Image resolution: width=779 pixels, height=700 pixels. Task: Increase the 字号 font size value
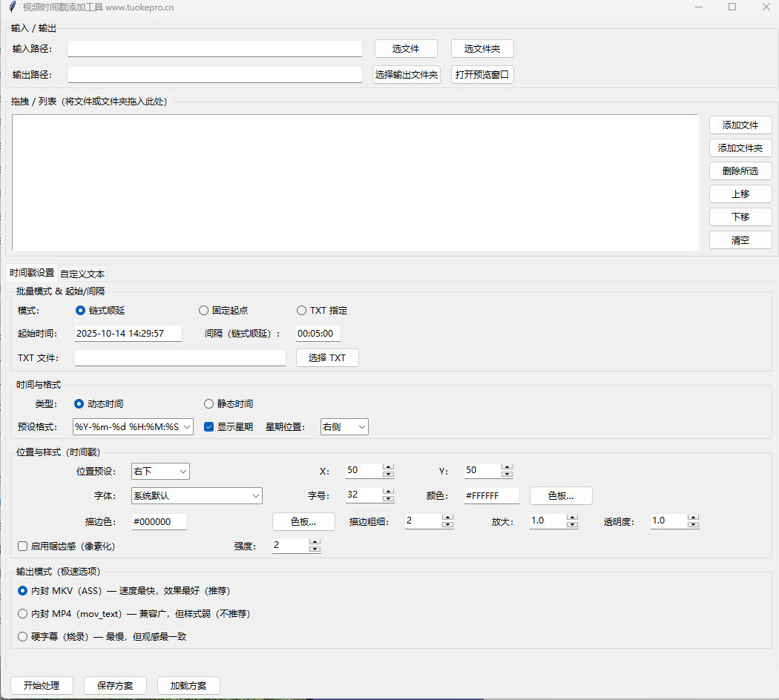point(388,492)
